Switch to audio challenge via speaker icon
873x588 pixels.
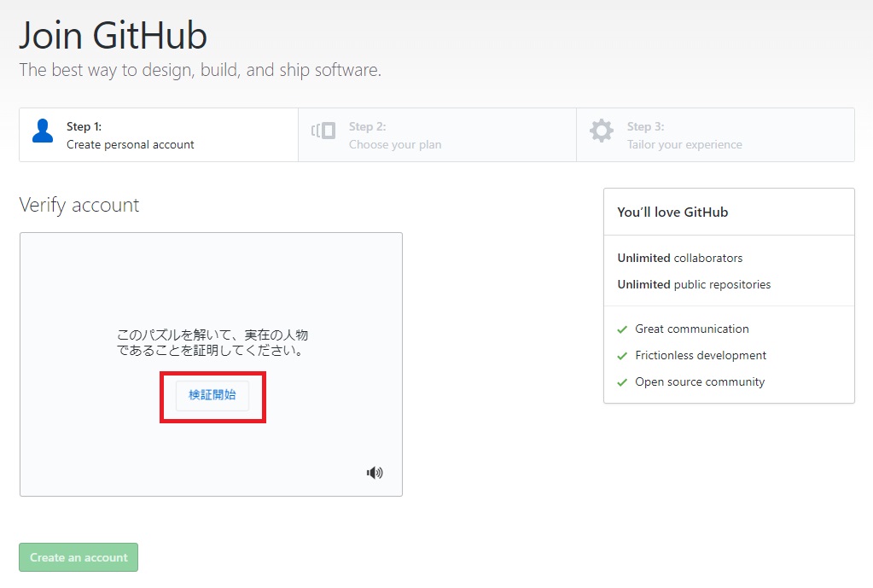click(375, 473)
